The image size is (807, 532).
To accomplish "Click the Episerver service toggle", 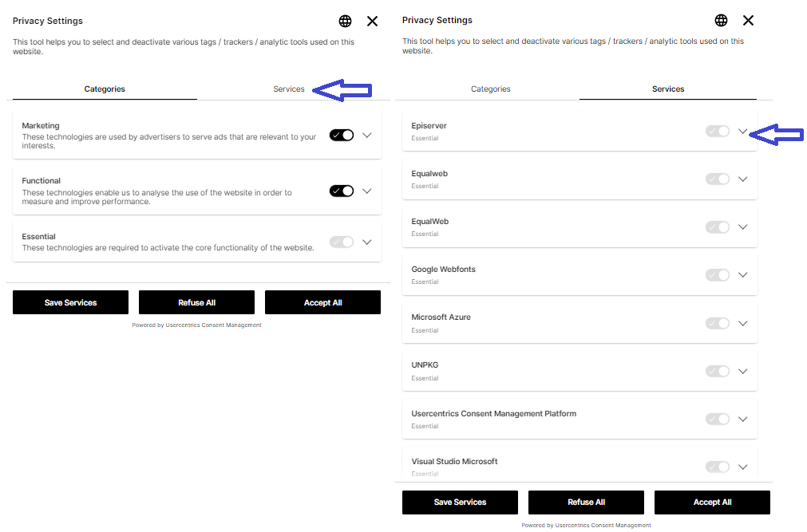I will (x=718, y=131).
